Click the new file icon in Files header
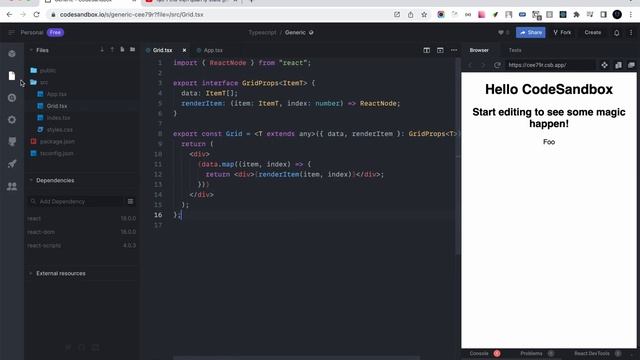Image resolution: width=640 pixels, height=360 pixels. [122, 50]
